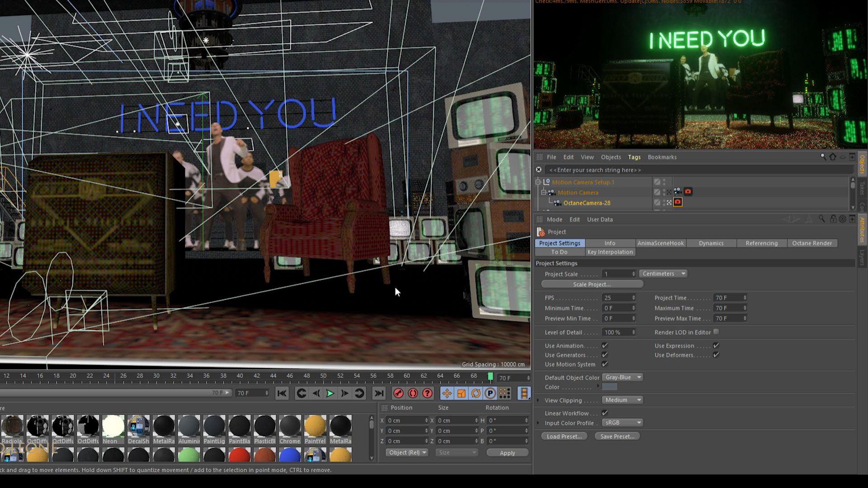Switch to the Key Interpolation tab
Viewport: 868px width, 488px height.
610,252
